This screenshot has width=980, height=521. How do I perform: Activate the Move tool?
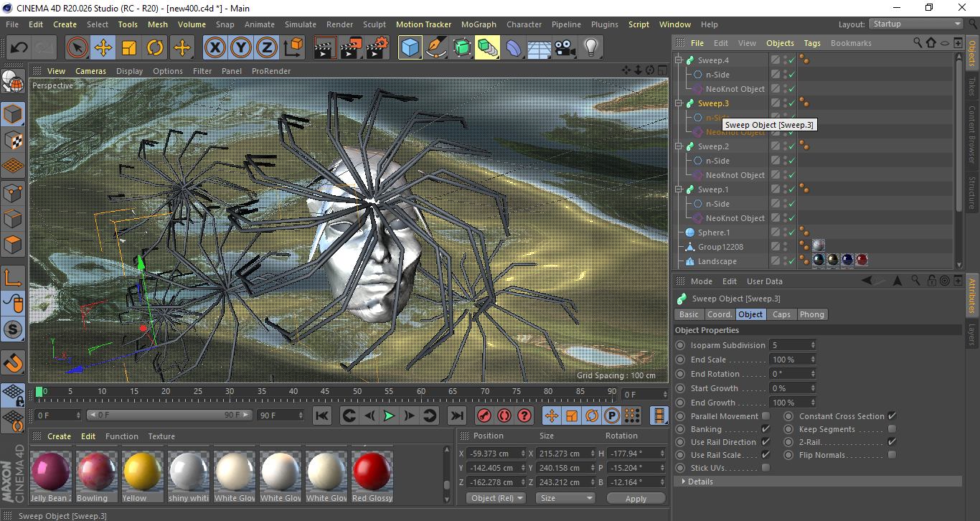[103, 48]
